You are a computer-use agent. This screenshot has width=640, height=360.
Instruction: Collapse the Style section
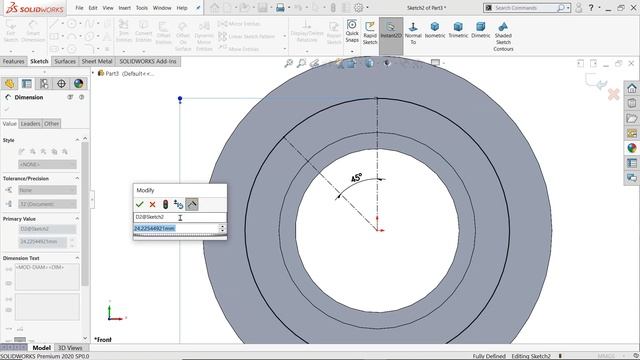(77, 140)
